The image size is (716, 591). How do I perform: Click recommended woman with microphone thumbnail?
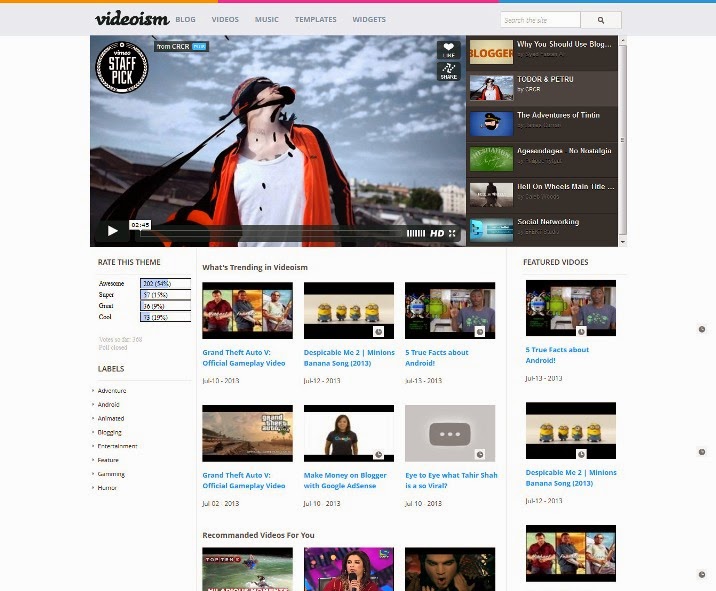click(x=349, y=569)
